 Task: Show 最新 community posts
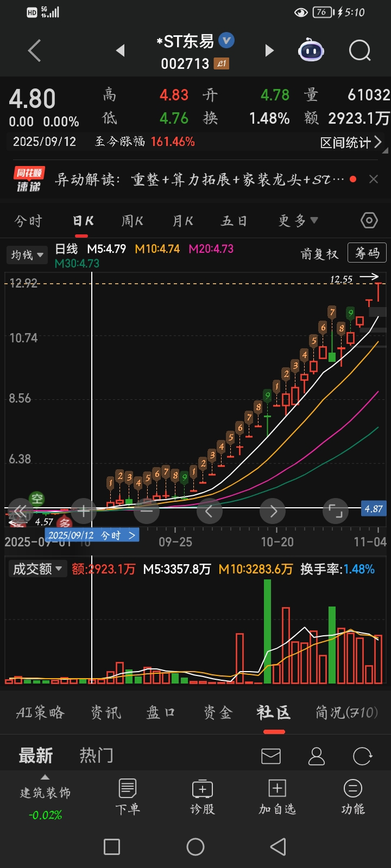[36, 755]
